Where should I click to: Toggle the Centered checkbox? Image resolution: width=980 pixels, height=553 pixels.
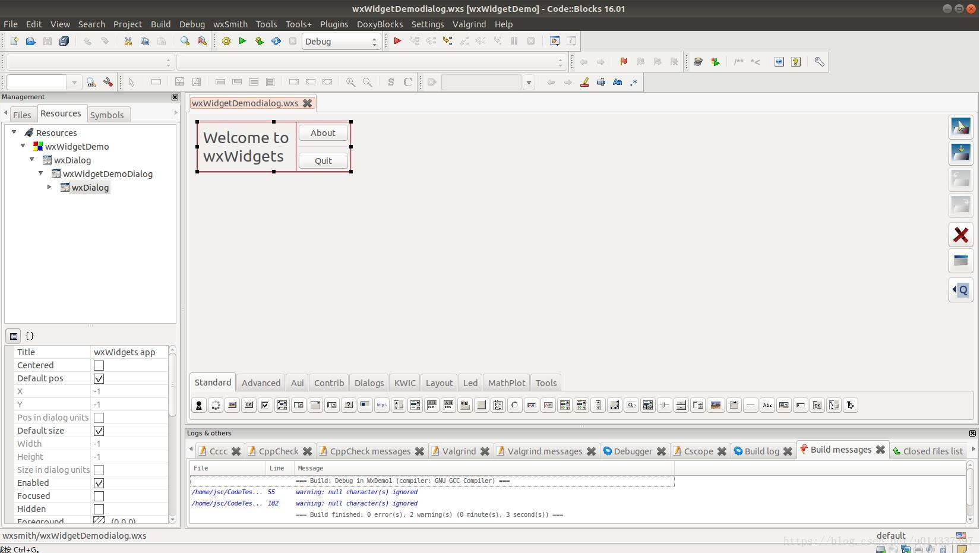(99, 365)
